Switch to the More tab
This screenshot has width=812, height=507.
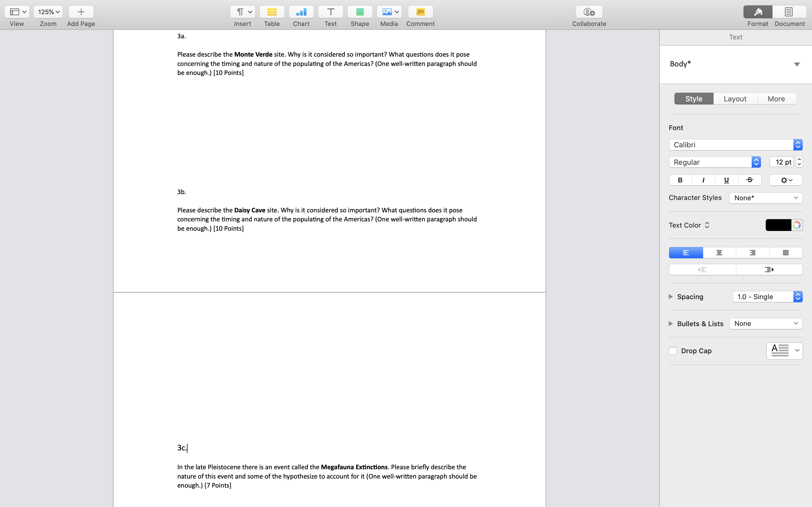point(776,99)
